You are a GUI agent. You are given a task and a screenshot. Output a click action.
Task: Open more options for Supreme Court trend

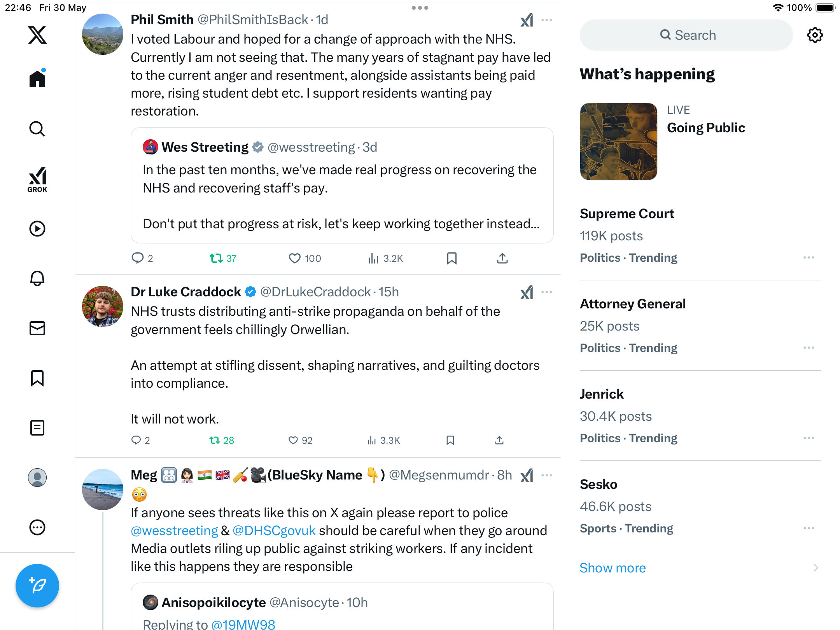(808, 257)
